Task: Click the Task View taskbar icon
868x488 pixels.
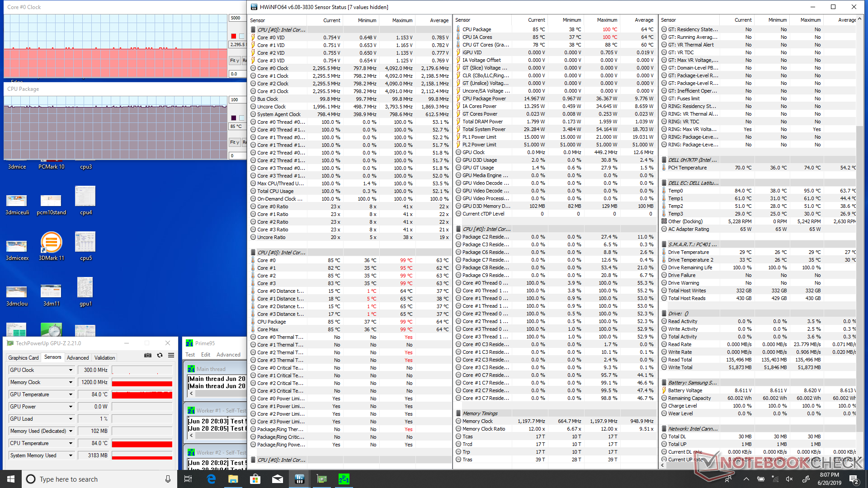Action: pyautogui.click(x=188, y=479)
